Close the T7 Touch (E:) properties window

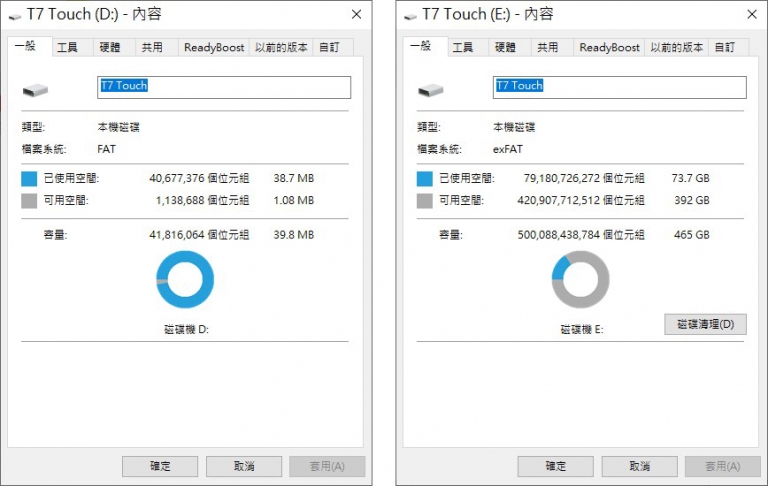(x=752, y=15)
